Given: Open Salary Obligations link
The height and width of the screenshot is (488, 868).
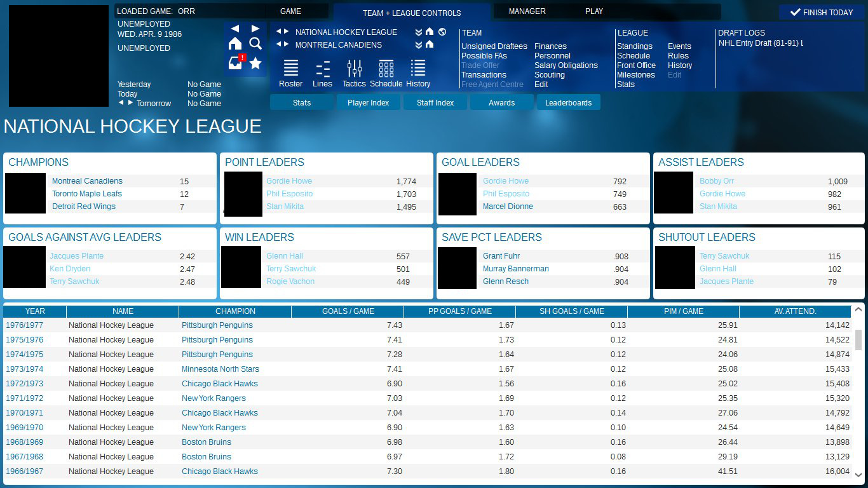Looking at the screenshot, I should (x=566, y=65).
